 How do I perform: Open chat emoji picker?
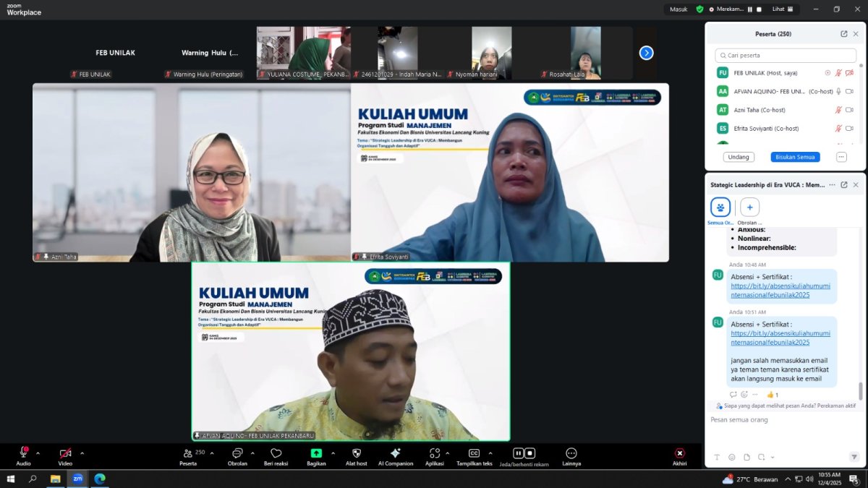tap(732, 457)
